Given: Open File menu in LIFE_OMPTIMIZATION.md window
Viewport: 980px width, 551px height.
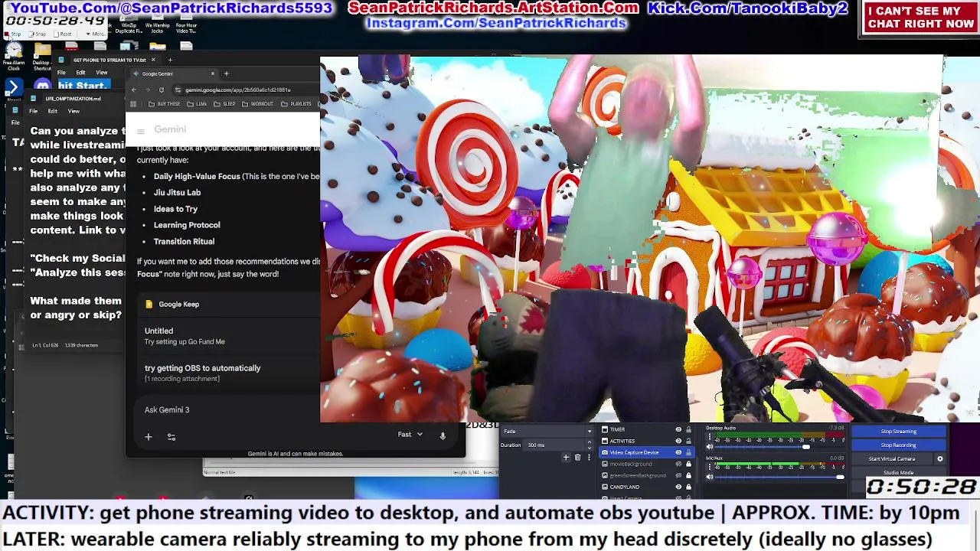Looking at the screenshot, I should coord(33,111).
